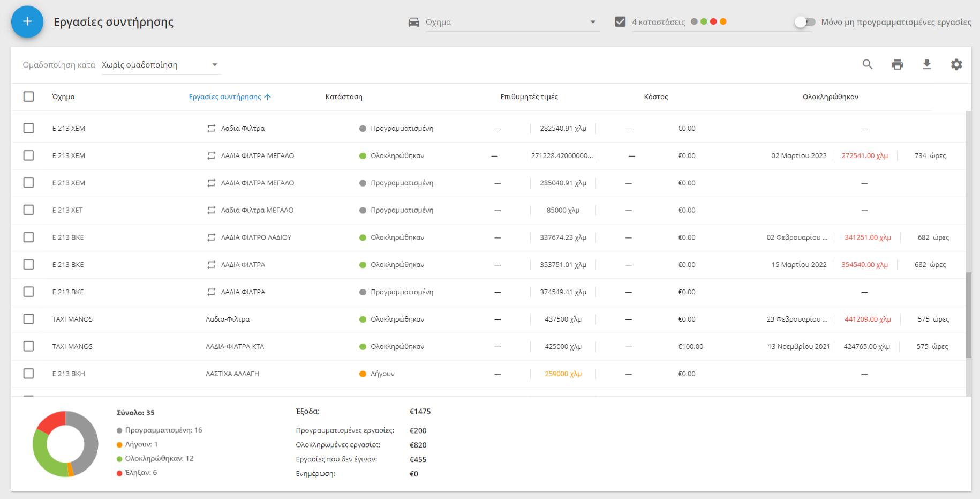Open Χωρίς ομαδοποίηση grouping dropdown

(x=161, y=65)
